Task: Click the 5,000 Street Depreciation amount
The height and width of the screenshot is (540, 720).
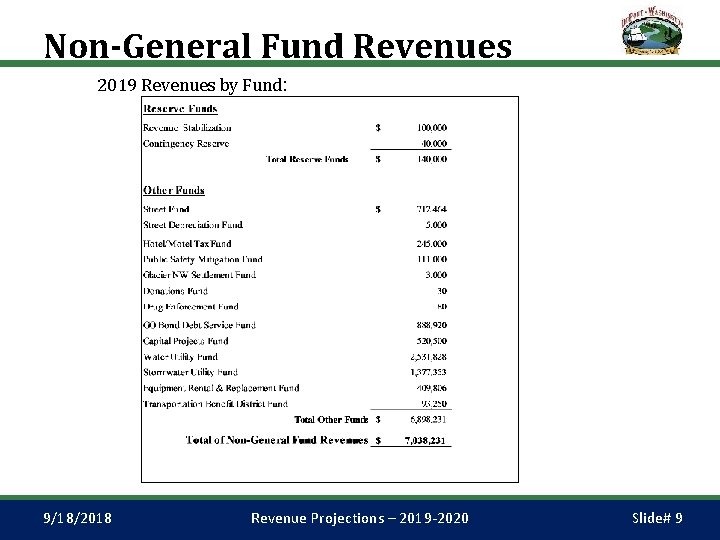Action: 436,225
